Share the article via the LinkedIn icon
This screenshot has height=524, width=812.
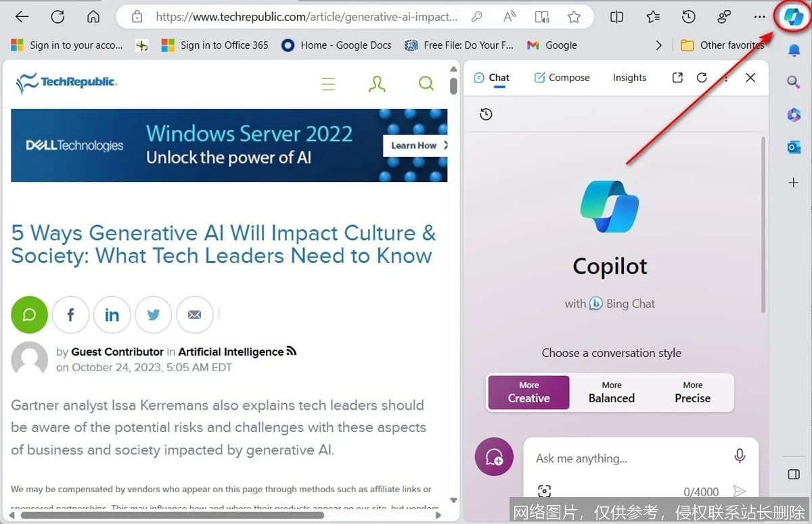(x=112, y=314)
